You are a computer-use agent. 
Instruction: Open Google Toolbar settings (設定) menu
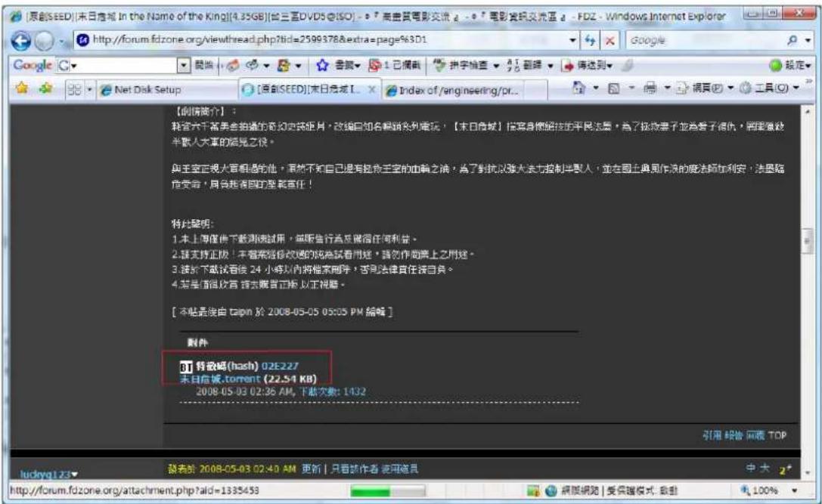789,66
